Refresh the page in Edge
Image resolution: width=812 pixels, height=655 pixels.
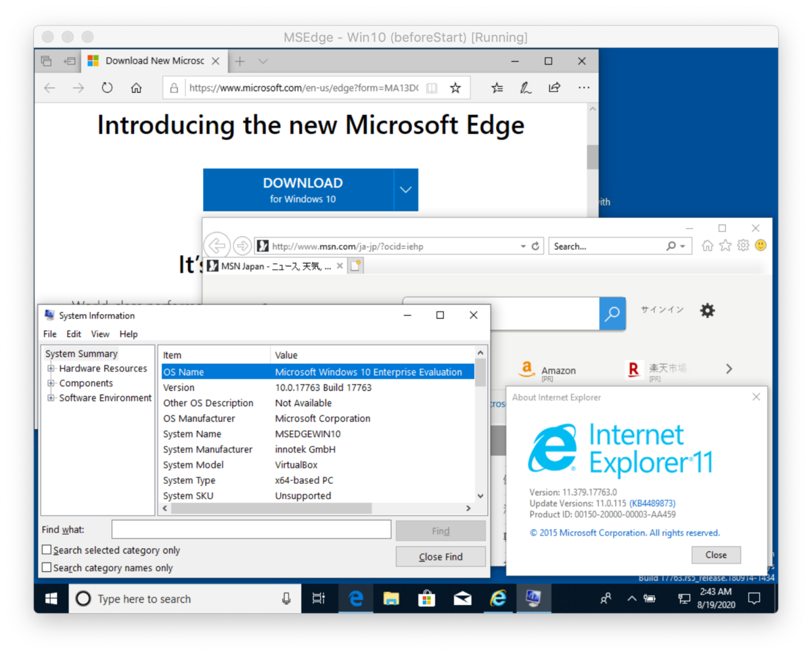point(107,88)
